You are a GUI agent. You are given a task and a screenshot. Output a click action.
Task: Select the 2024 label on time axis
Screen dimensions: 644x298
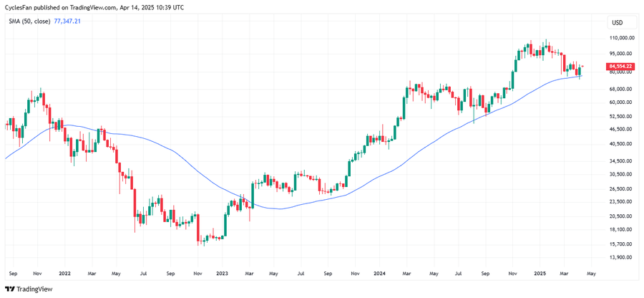(379, 274)
